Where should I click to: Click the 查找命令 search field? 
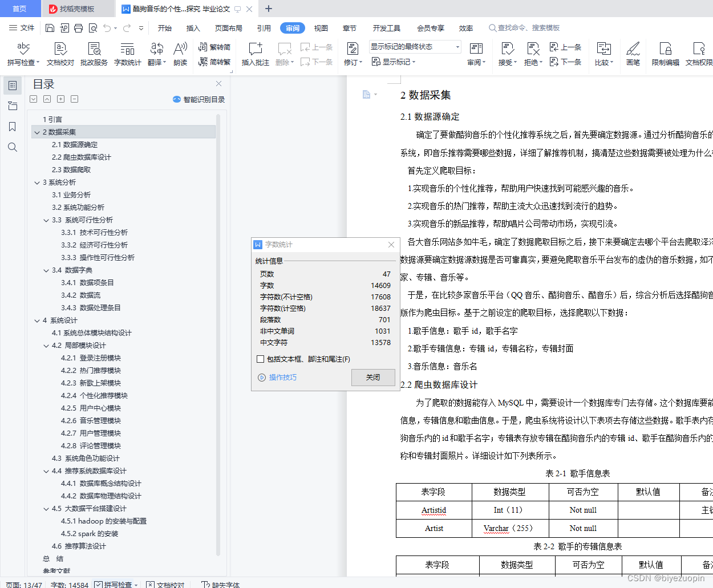[x=525, y=28]
